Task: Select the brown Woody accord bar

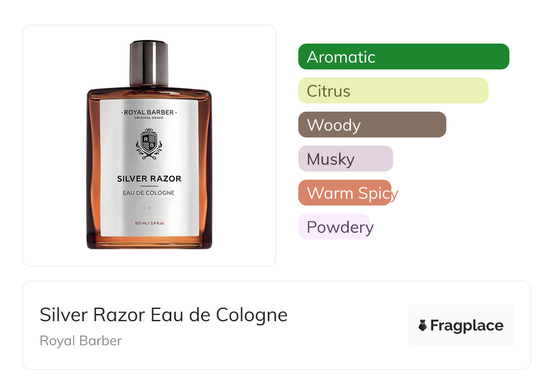Action: pyautogui.click(x=372, y=125)
